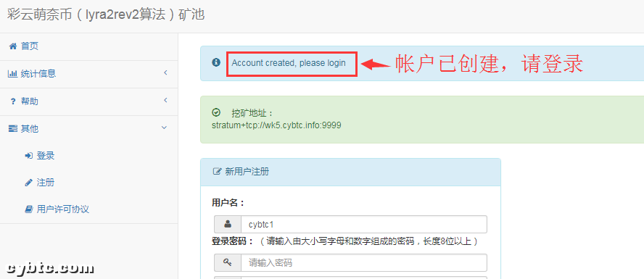Click the 挖矿地址： label text
This screenshot has height=279, width=644.
click(x=252, y=113)
